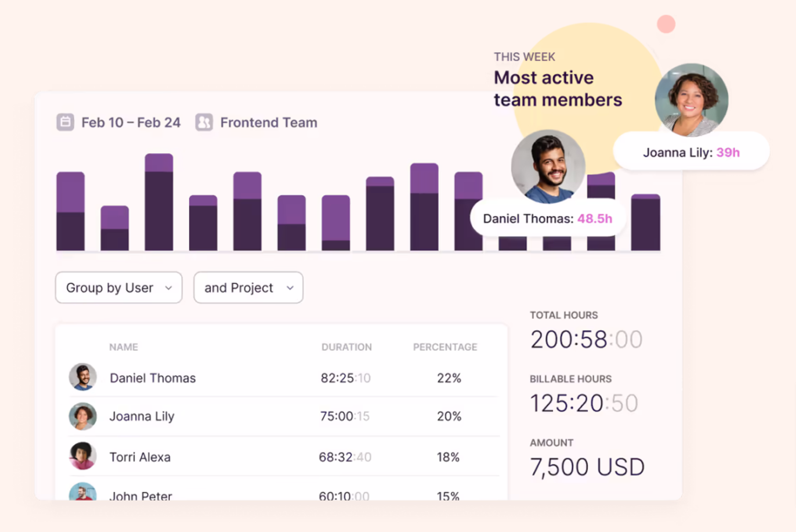Viewport: 796px width, 532px height.
Task: Click Daniel Thomas's avatar in the table
Action: [83, 377]
